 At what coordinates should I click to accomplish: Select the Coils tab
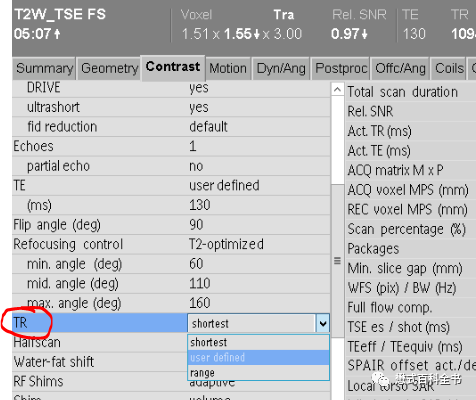coord(449,68)
